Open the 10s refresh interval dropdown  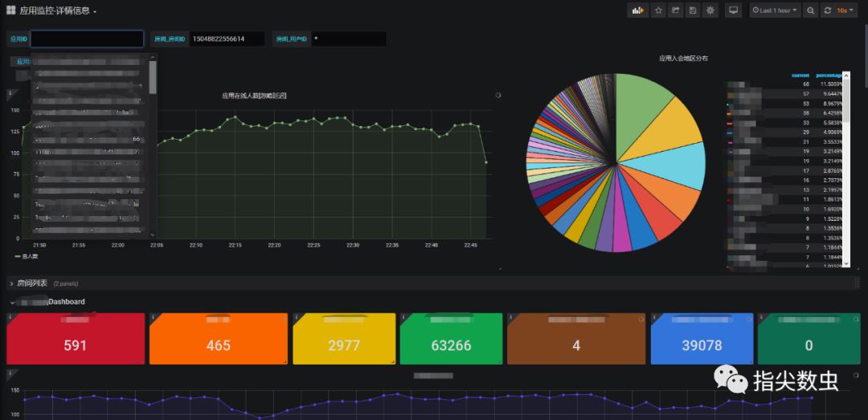pos(845,10)
